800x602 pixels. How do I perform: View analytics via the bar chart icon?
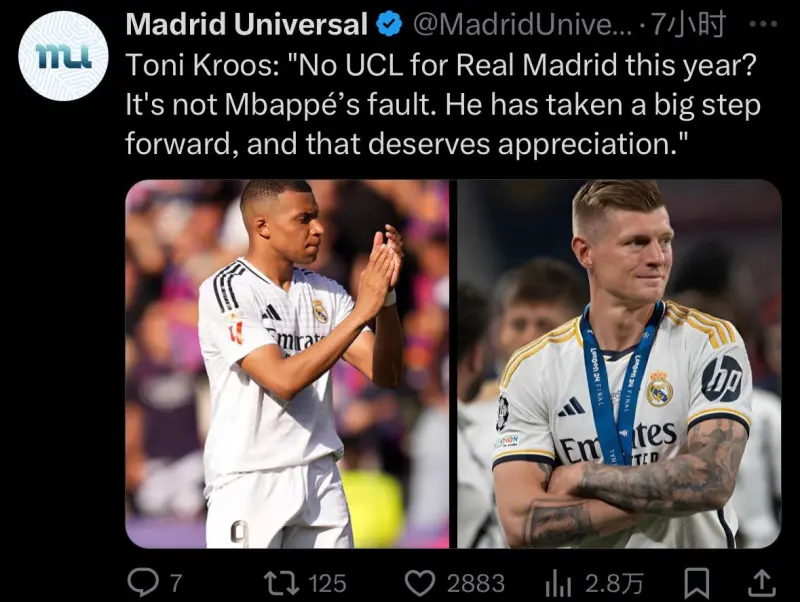(x=558, y=583)
